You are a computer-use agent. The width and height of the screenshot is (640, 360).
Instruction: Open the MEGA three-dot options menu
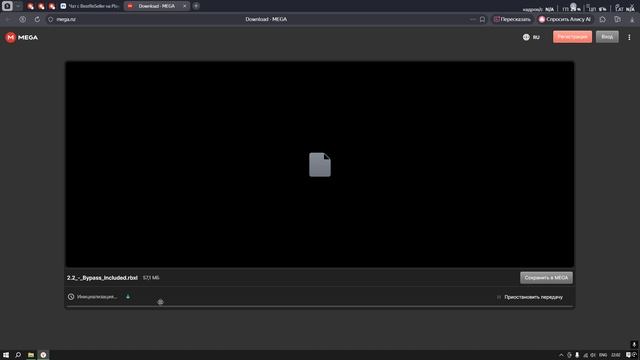pos(629,37)
